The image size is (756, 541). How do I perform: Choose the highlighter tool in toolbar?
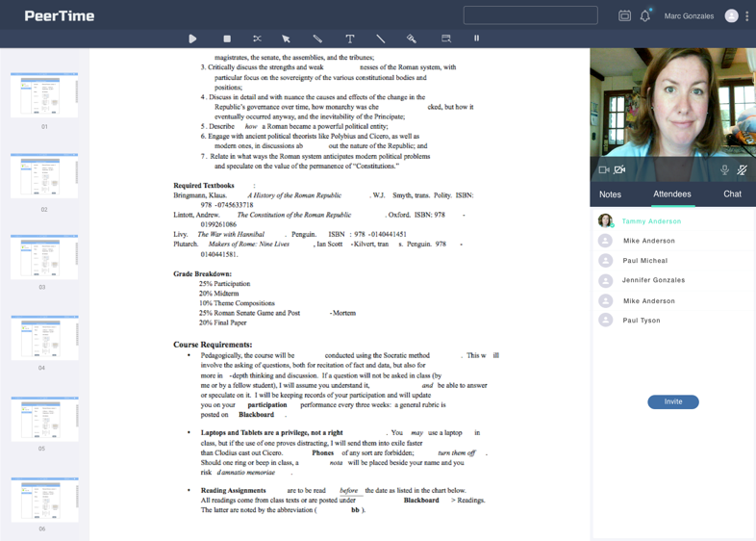point(412,39)
